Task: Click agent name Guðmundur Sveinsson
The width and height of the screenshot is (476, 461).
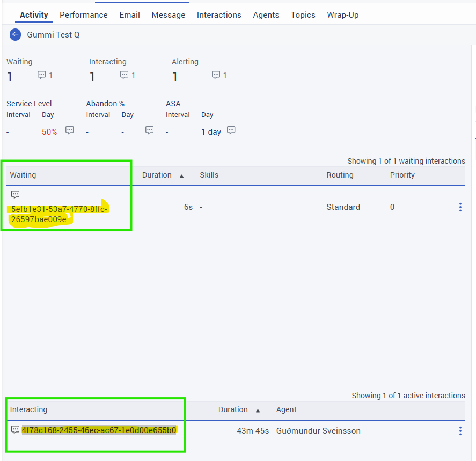Action: coord(318,431)
